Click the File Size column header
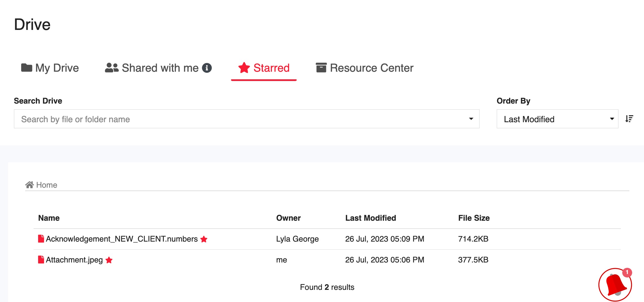The image size is (644, 302). click(474, 218)
